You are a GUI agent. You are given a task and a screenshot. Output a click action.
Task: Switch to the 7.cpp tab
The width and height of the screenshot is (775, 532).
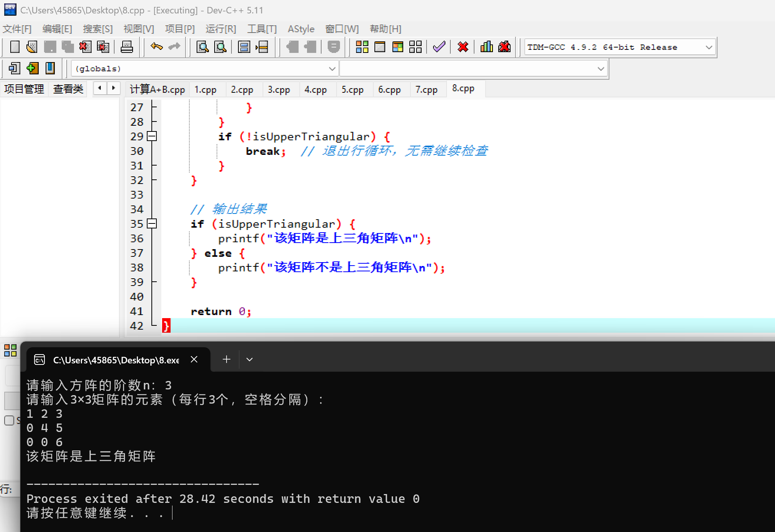coord(426,90)
